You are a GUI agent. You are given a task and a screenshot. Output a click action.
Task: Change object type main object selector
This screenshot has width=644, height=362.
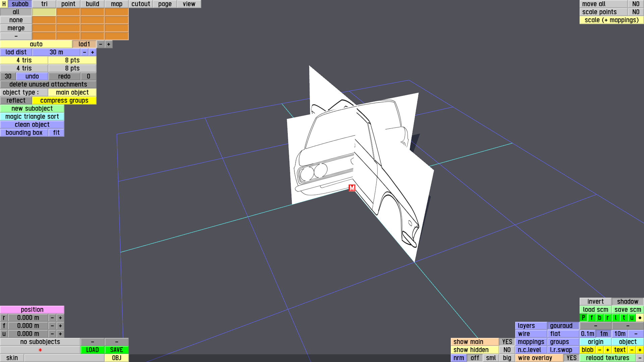[x=72, y=93]
